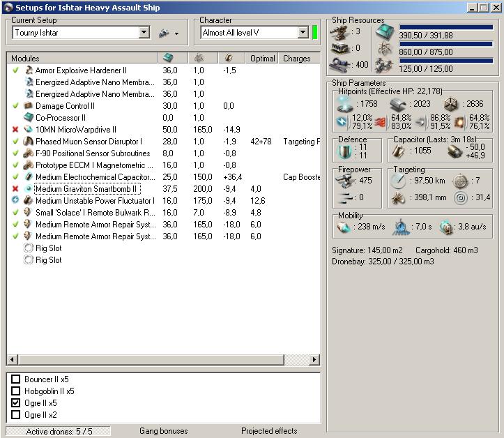
Task: Click the armor hitpoints icon
Action: pyautogui.click(x=397, y=104)
